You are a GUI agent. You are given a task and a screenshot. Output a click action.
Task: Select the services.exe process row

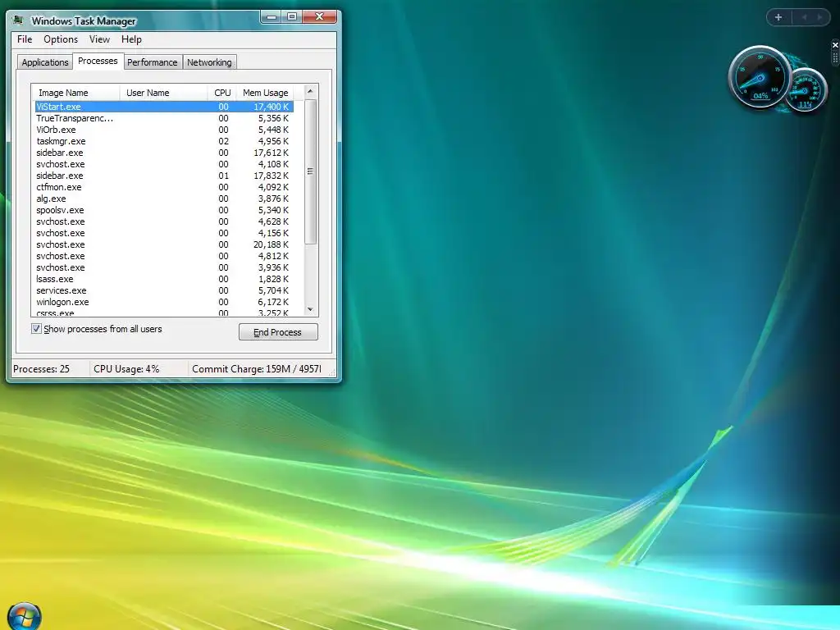164,290
